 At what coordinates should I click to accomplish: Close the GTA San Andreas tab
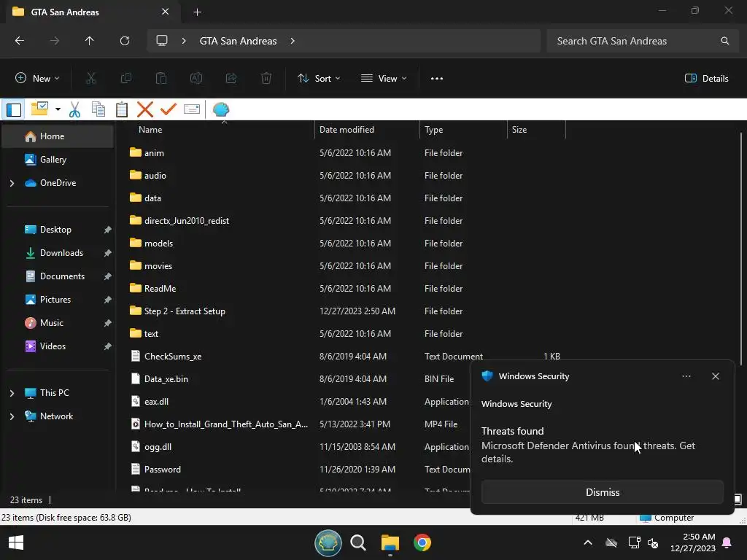click(x=166, y=12)
